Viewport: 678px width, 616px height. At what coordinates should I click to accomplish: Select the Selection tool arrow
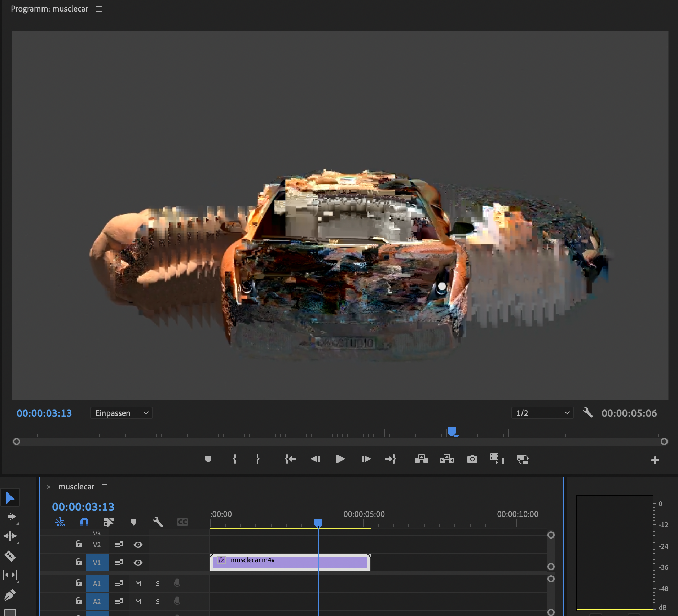(10, 498)
